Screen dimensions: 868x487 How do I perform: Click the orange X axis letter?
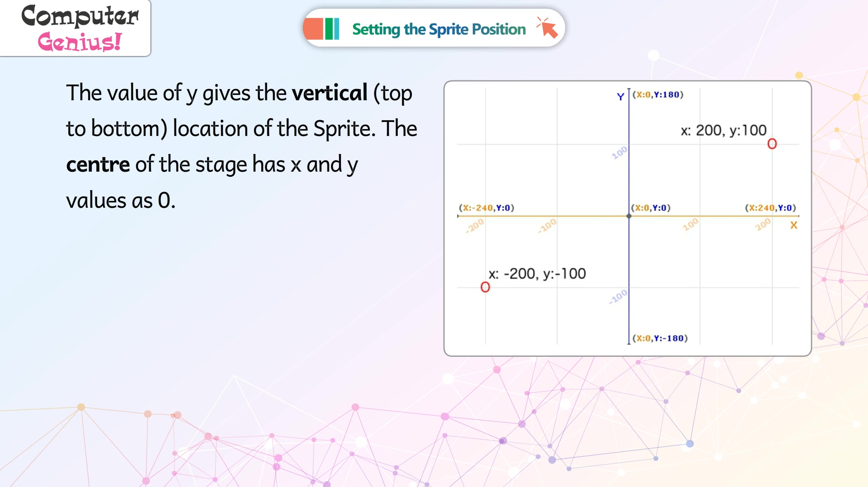pyautogui.click(x=793, y=225)
